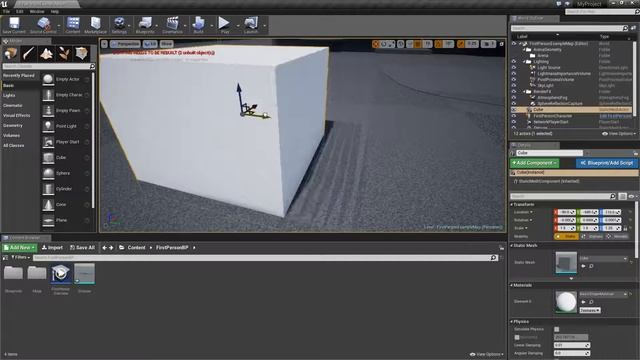Open the viewport options arrow menu
The height and width of the screenshot is (360, 640).
104,44
